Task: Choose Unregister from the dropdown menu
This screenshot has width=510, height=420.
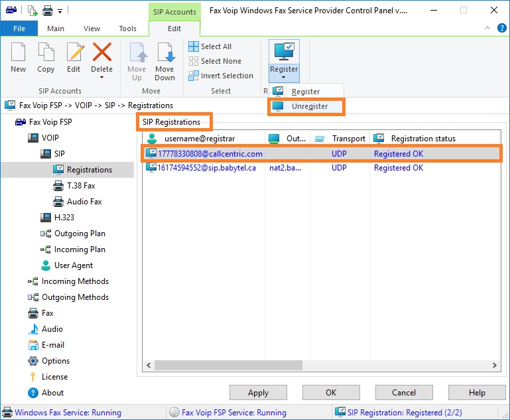Action: [x=306, y=106]
